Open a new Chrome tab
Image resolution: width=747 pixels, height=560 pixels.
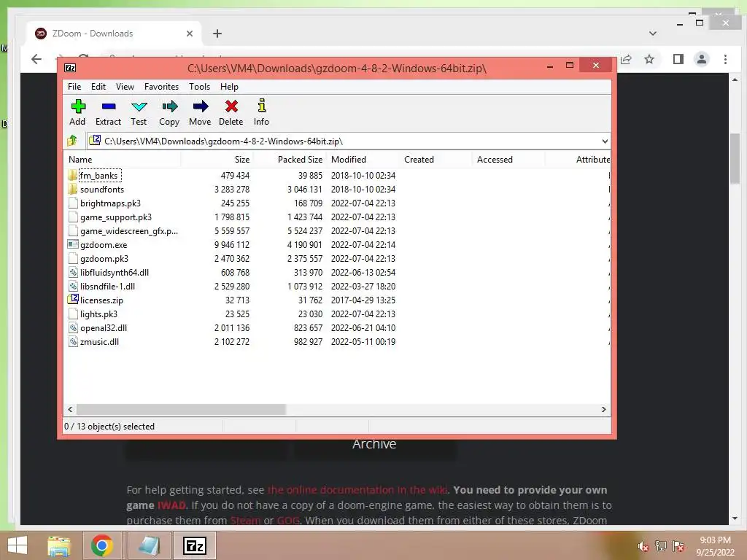pos(217,34)
